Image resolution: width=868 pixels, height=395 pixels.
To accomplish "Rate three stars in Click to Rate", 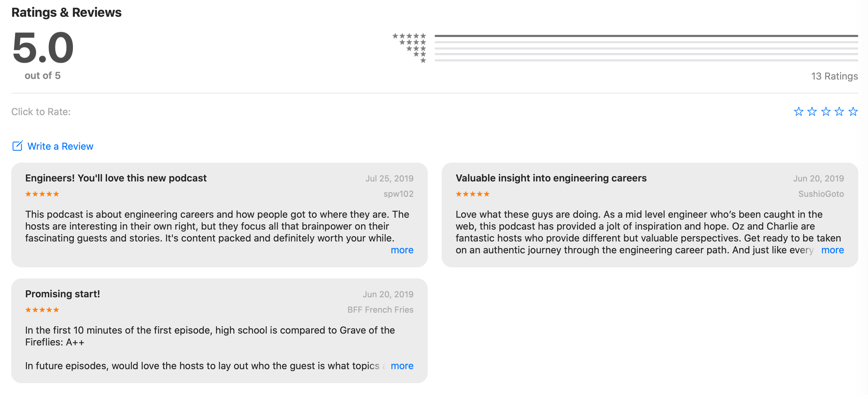I will coord(826,112).
